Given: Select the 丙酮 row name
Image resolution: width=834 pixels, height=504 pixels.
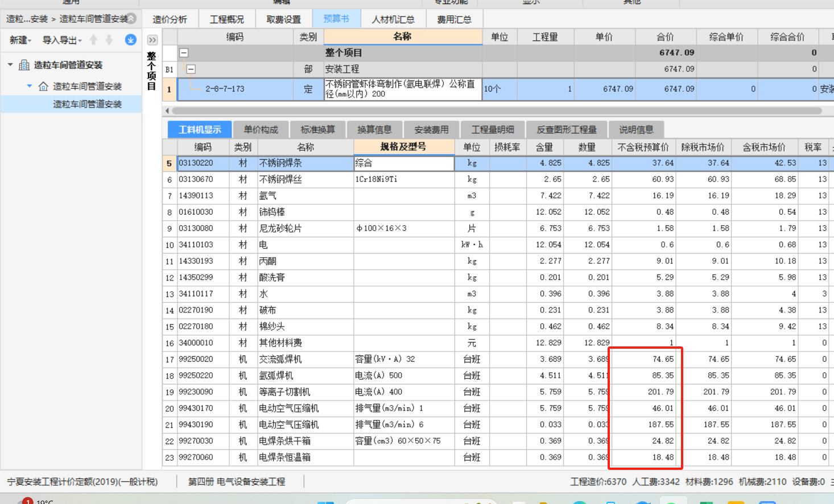Looking at the screenshot, I should 267,261.
